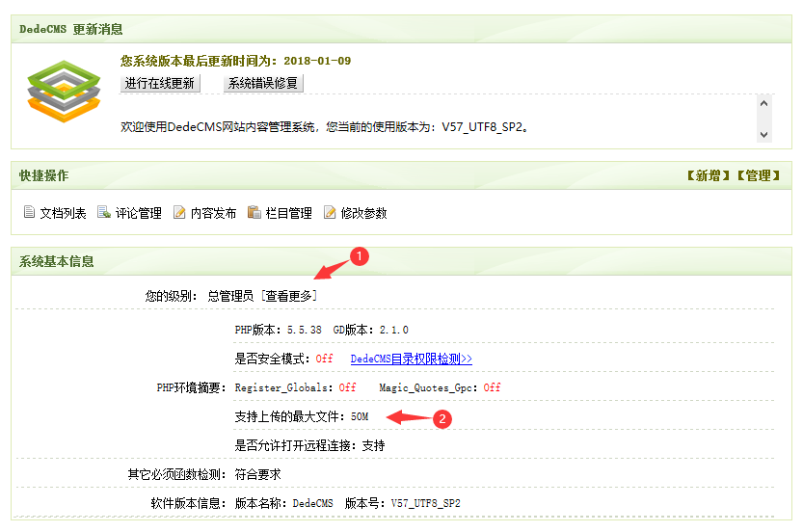803x532 pixels.
Task: Click the 内容发布 pencil icon
Action: click(x=179, y=213)
